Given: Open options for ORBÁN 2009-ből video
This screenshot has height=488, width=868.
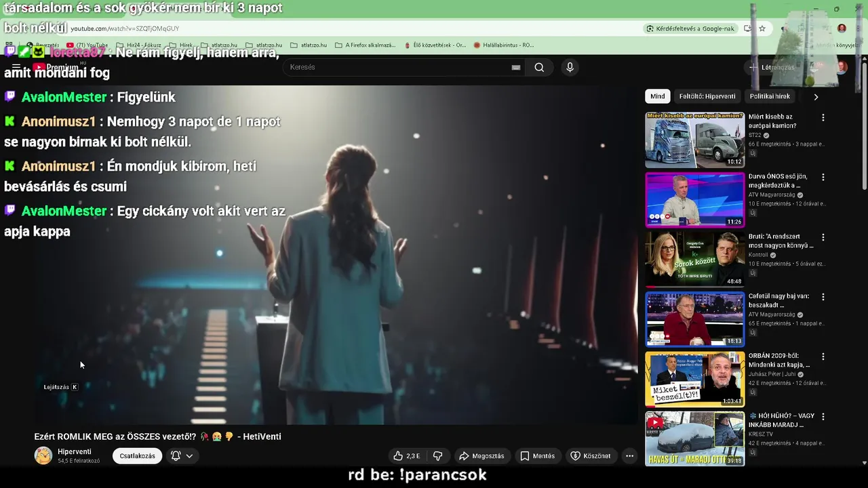Looking at the screenshot, I should click(x=823, y=357).
